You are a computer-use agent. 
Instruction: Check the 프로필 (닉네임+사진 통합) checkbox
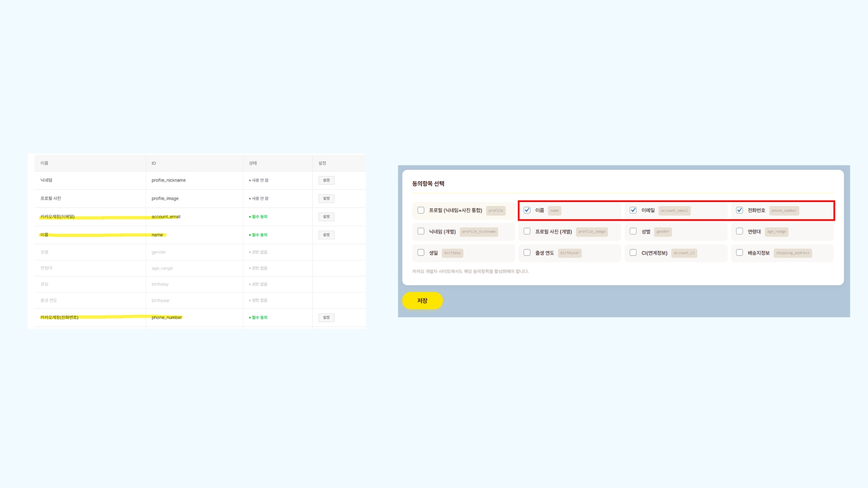click(421, 210)
